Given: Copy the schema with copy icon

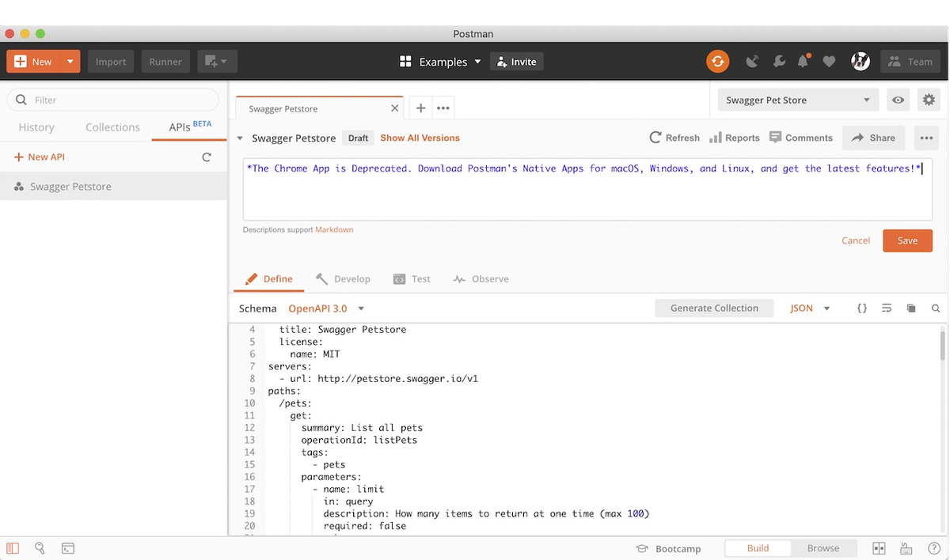Looking at the screenshot, I should [911, 308].
